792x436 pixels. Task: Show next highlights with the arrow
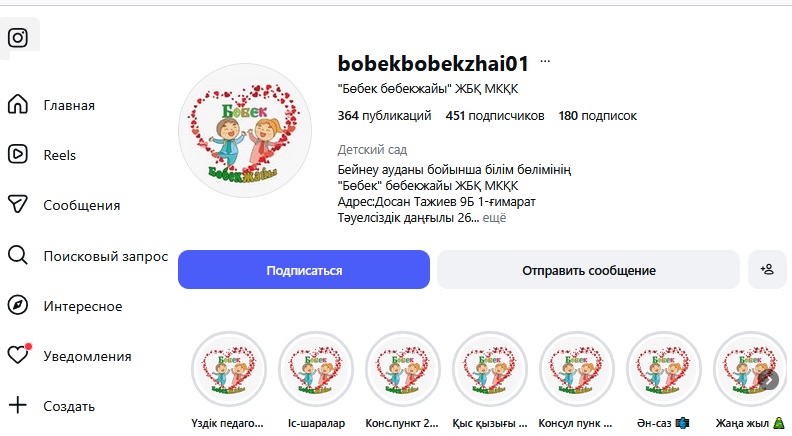click(768, 379)
